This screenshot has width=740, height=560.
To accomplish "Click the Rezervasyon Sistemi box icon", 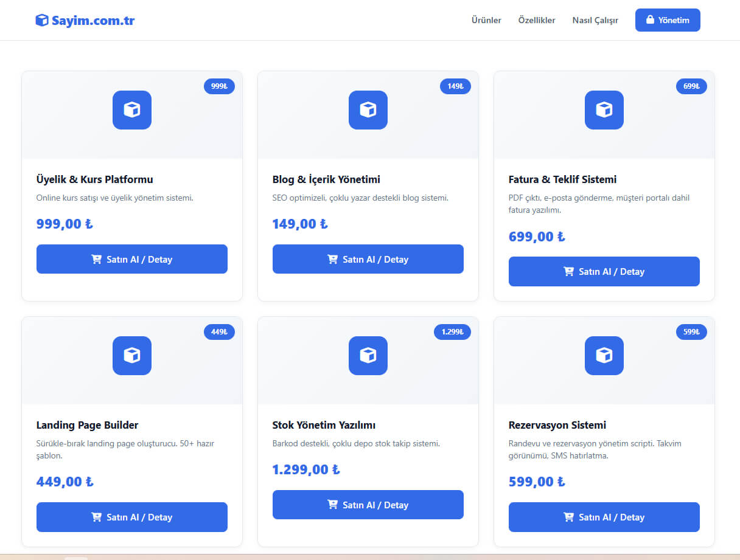I will tap(604, 356).
